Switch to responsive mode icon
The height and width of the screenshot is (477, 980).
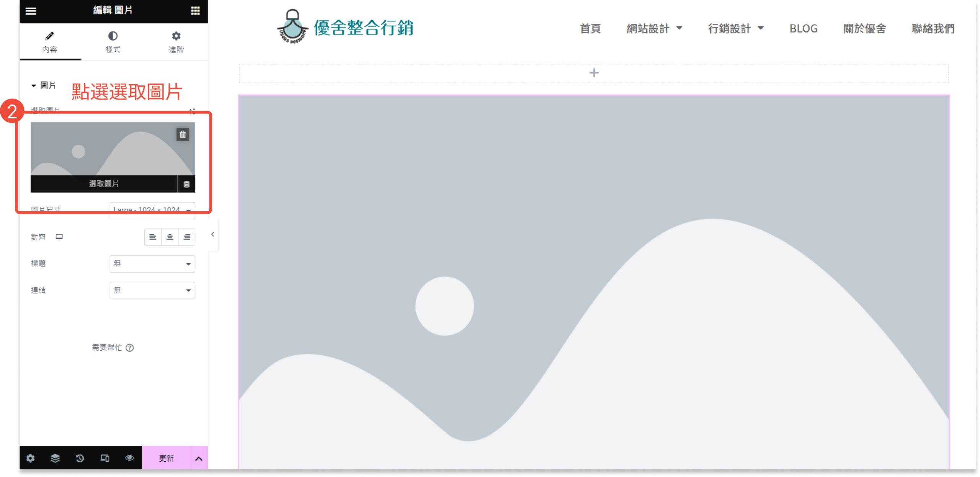[105, 458]
